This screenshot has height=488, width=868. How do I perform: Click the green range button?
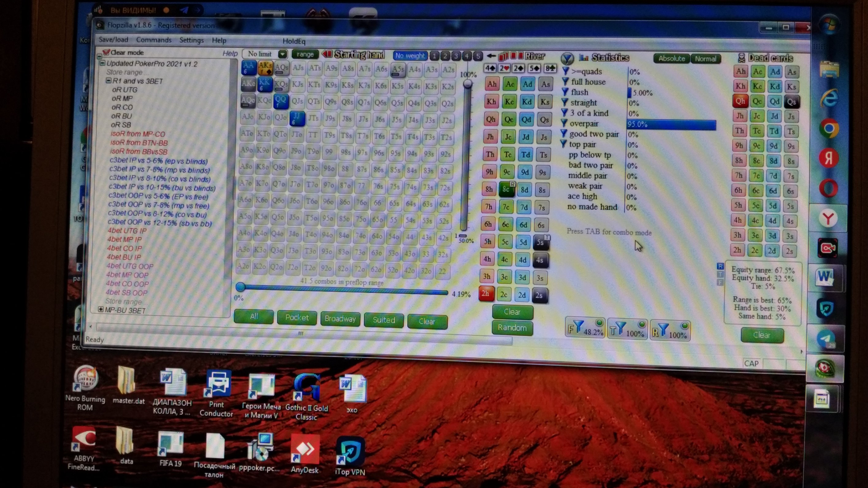tap(305, 54)
